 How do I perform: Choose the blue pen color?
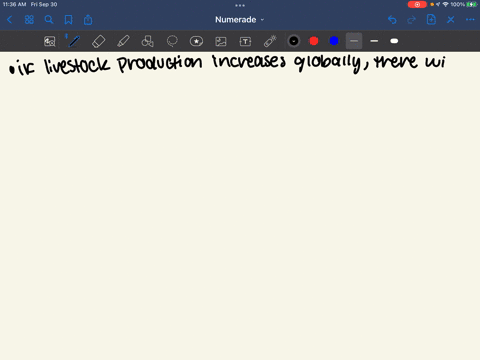pos(334,41)
